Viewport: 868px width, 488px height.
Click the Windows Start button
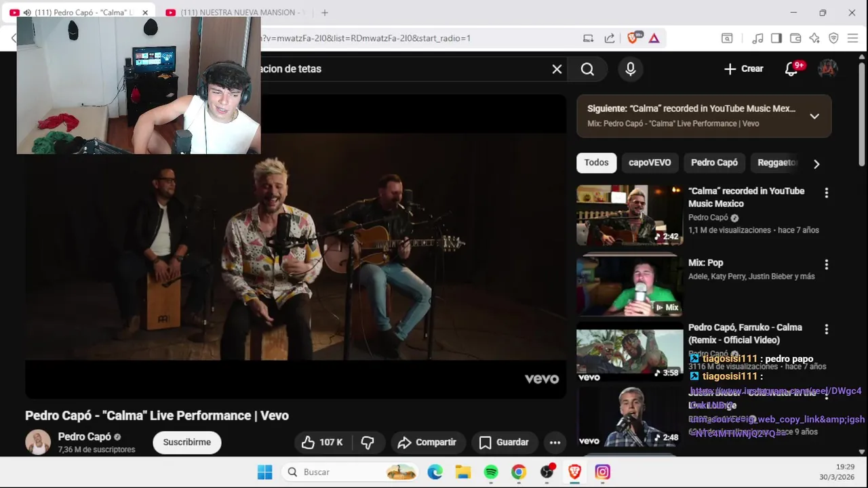pos(264,472)
